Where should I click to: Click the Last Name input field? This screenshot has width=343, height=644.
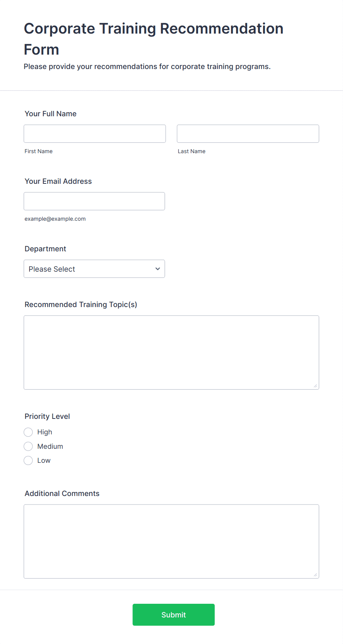click(x=248, y=134)
